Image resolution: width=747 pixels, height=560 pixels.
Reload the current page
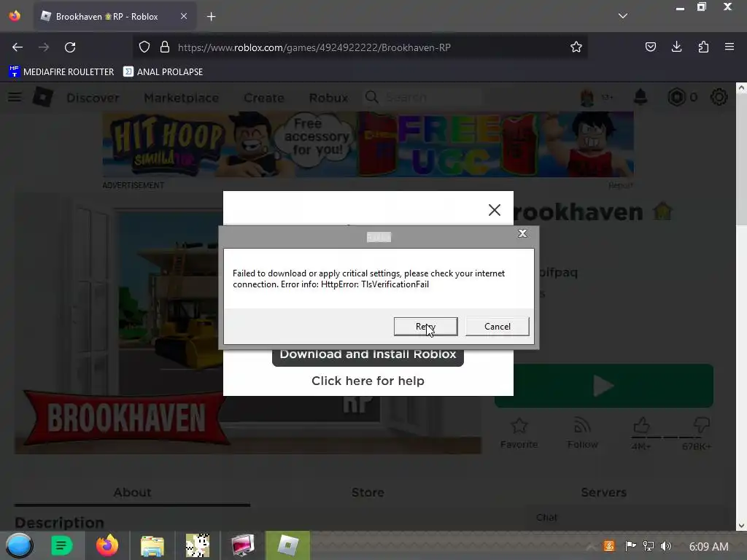point(70,47)
